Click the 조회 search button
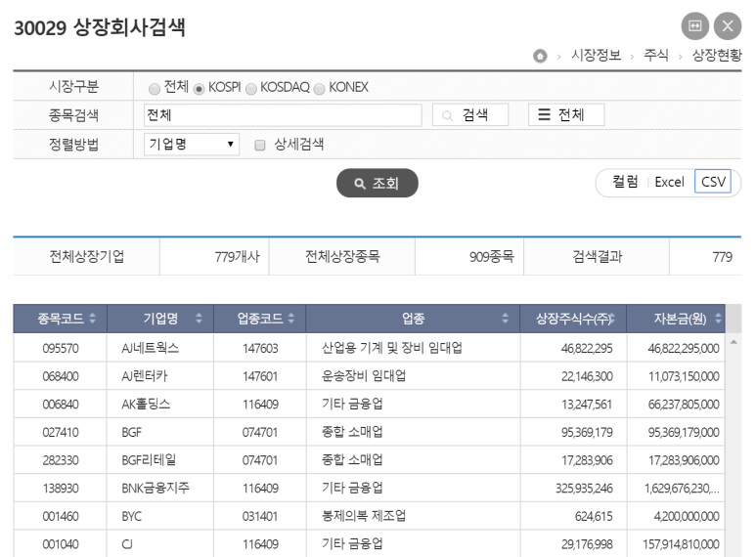The width and height of the screenshot is (756, 557). (x=378, y=183)
